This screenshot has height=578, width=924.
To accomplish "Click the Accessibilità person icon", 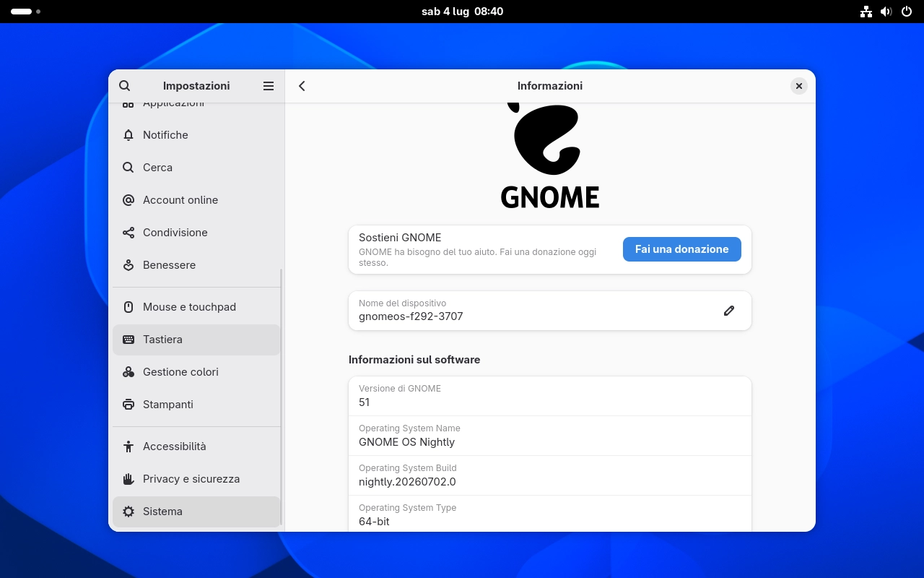I will click(128, 447).
